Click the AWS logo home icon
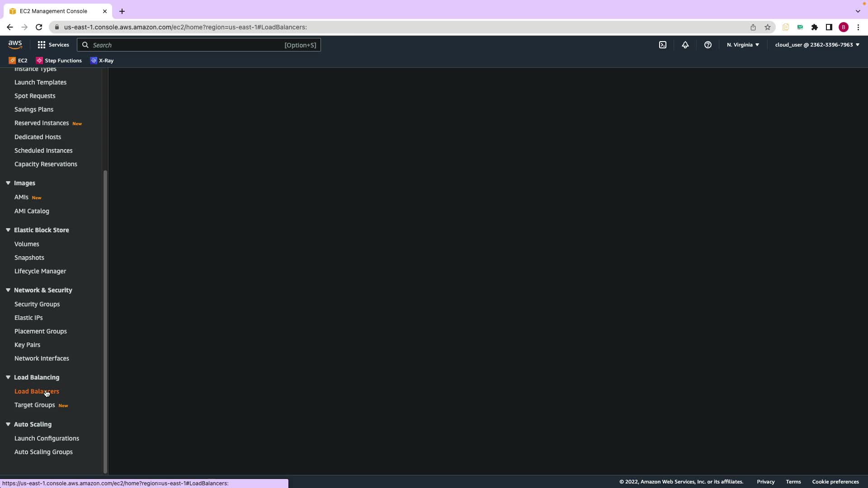The image size is (868, 488). pos(15,44)
